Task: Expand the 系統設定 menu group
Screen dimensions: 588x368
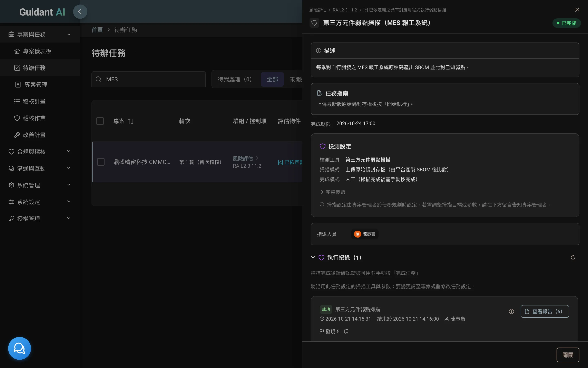Action: tap(69, 202)
